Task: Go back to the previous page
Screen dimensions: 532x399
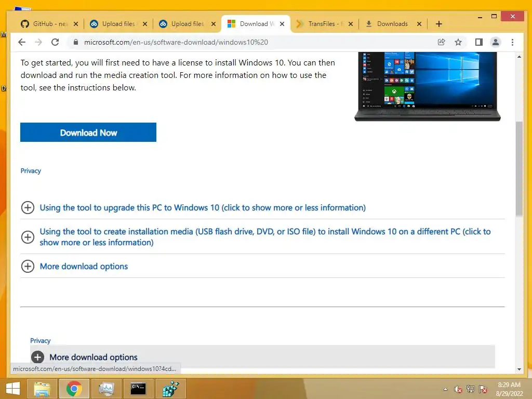Action: click(x=22, y=42)
